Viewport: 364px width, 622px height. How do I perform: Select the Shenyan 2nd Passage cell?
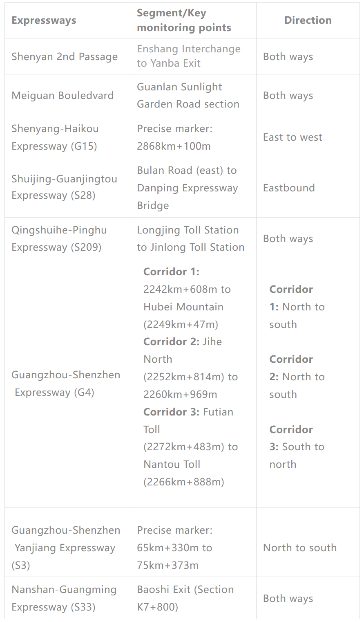click(x=65, y=57)
